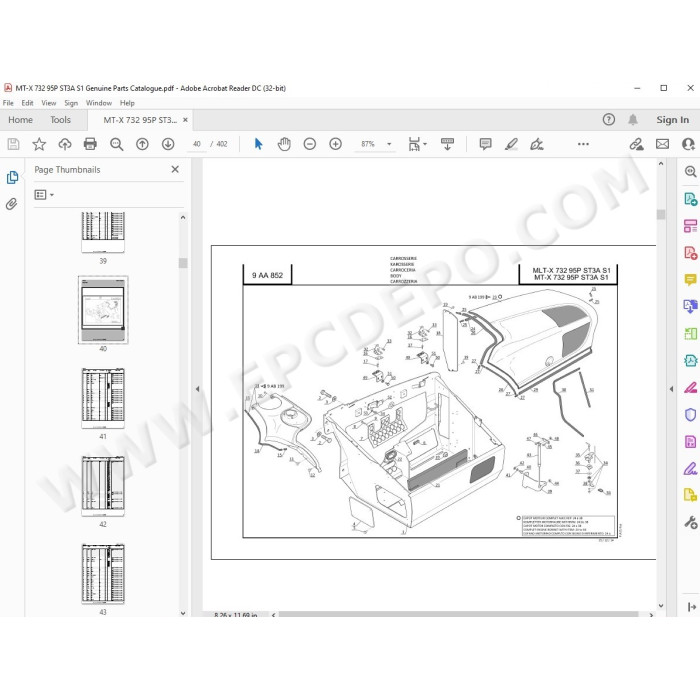Select the page 39 thumbnail
This screenshot has width=700, height=700.
(103, 232)
